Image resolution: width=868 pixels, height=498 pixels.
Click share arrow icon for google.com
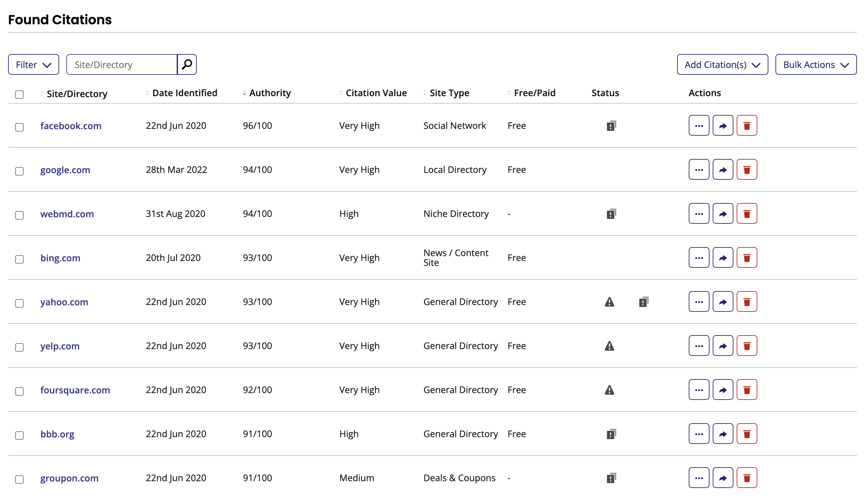coord(723,170)
